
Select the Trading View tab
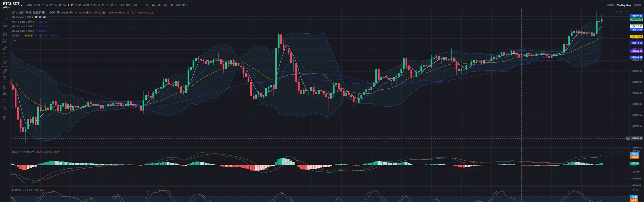624,5
